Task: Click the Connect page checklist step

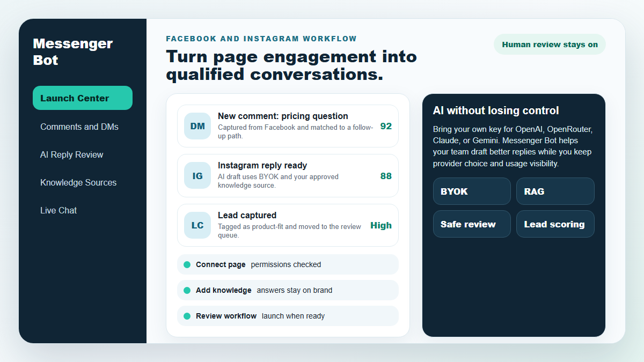Action: pos(288,264)
